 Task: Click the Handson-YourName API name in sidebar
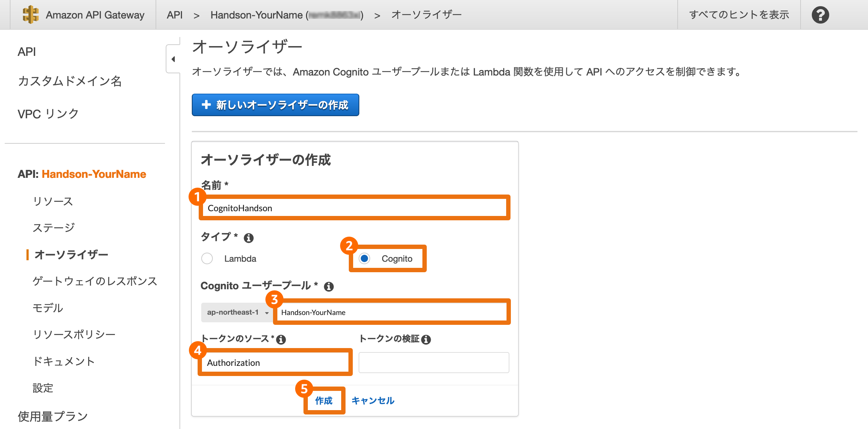[x=94, y=174]
